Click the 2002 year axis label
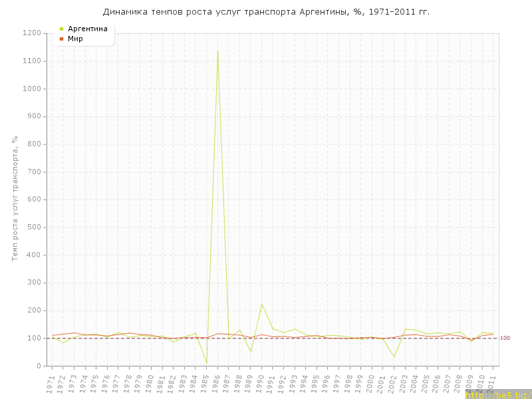 (392, 383)
